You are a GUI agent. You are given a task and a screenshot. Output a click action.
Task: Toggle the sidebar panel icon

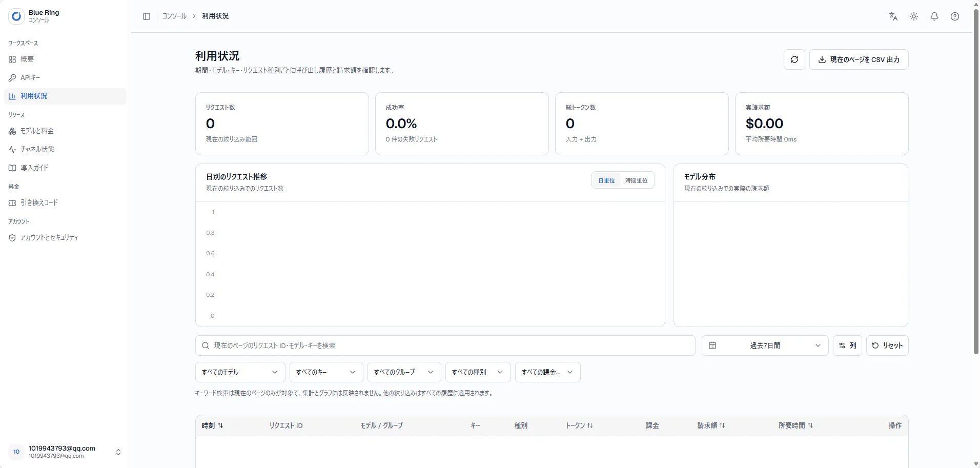coord(147,16)
